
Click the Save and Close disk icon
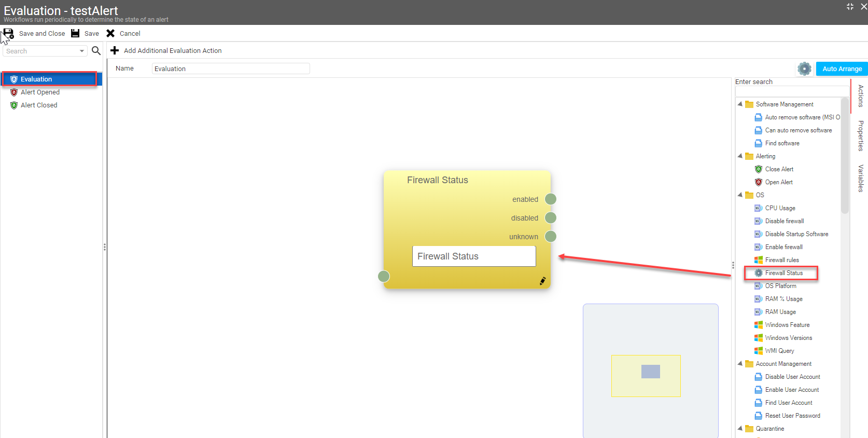point(9,34)
